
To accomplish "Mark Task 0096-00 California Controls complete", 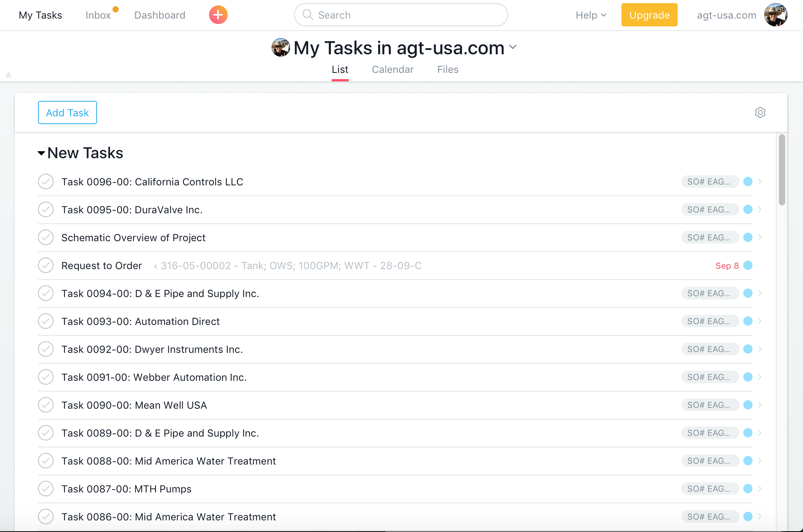I will [46, 181].
